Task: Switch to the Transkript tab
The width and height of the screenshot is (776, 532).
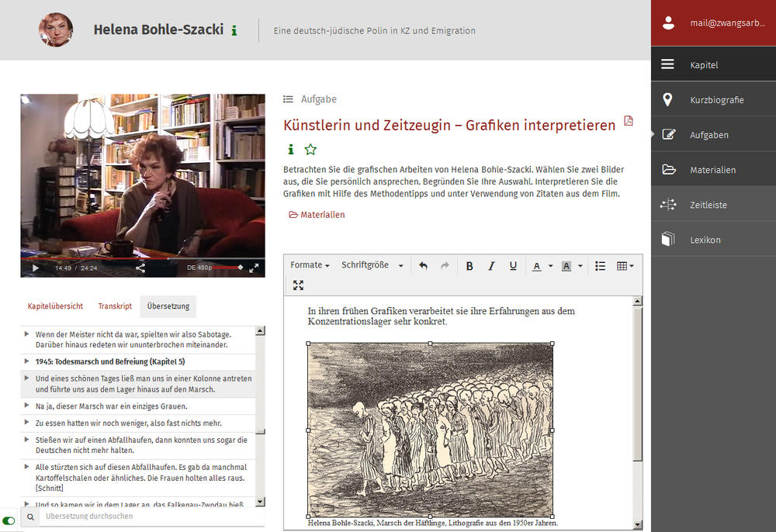Action: (x=115, y=306)
